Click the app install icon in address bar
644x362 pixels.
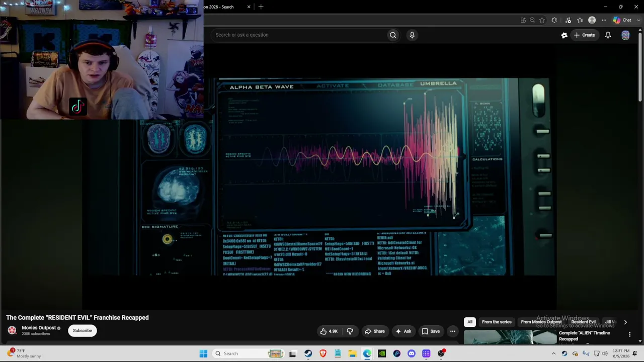pyautogui.click(x=523, y=20)
